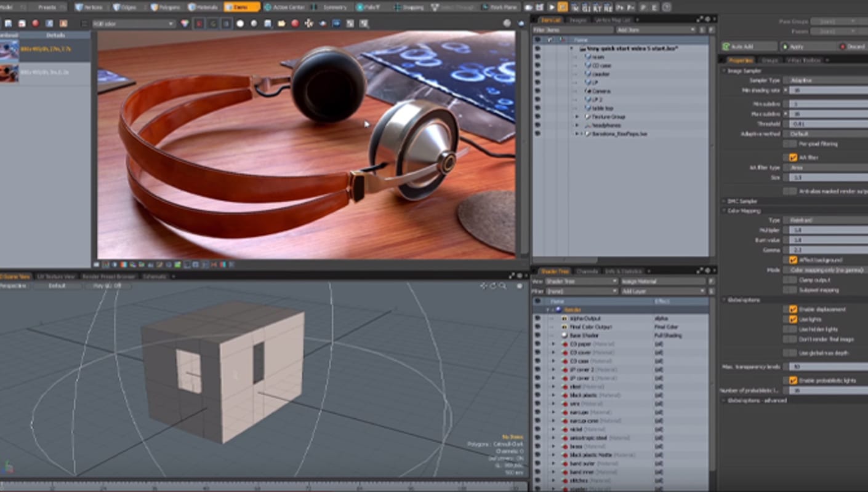Image resolution: width=868 pixels, height=492 pixels.
Task: Hide the table top item via eye icon
Action: [537, 108]
